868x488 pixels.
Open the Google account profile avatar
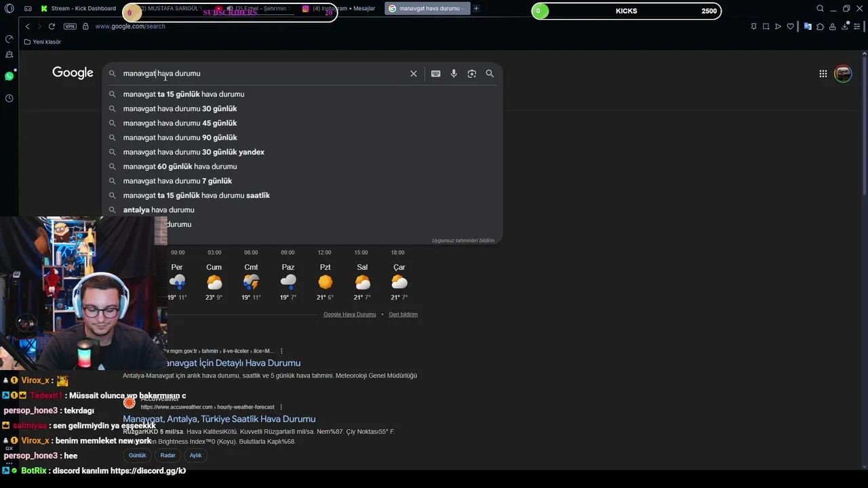[x=843, y=73]
